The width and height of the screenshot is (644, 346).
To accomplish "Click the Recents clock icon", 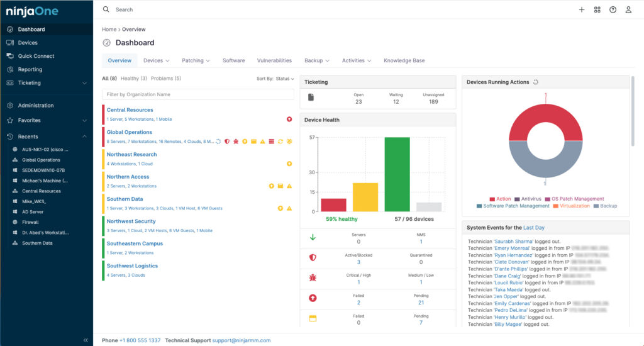I will point(10,137).
